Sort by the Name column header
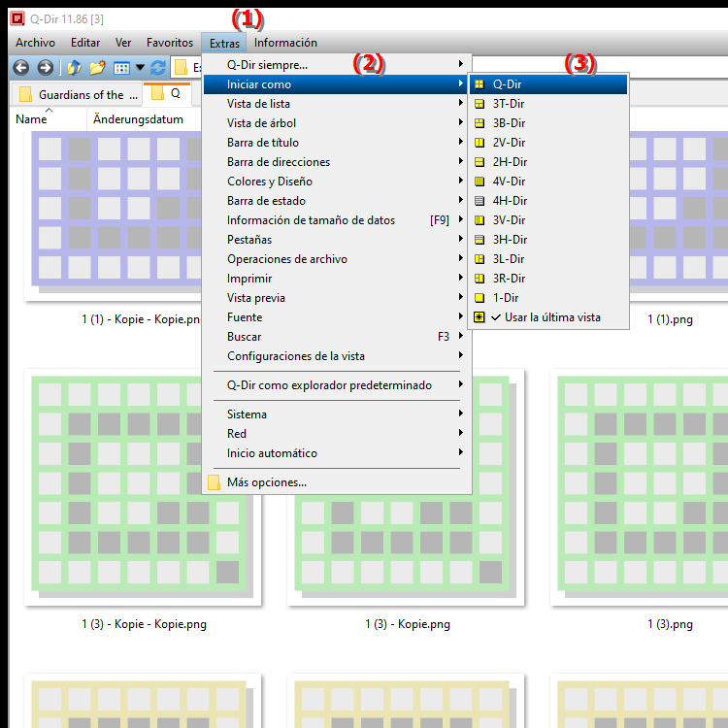Viewport: 728px width, 728px height. pyautogui.click(x=48, y=119)
